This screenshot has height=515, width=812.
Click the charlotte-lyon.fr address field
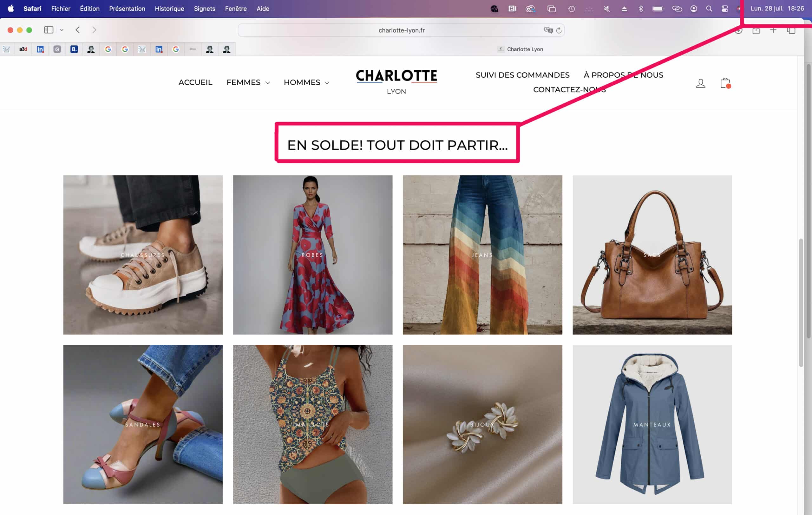[401, 30]
